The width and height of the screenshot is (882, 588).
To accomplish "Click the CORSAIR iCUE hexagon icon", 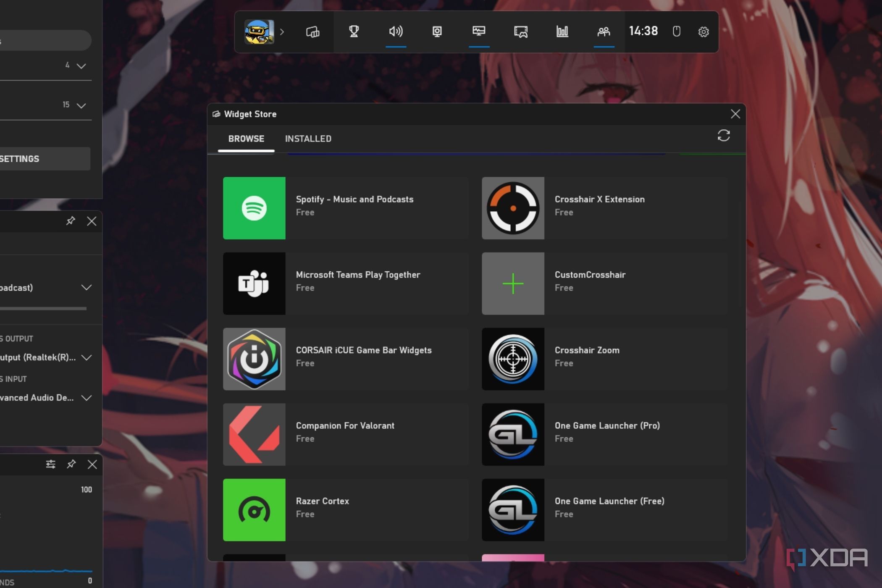I will 254,359.
